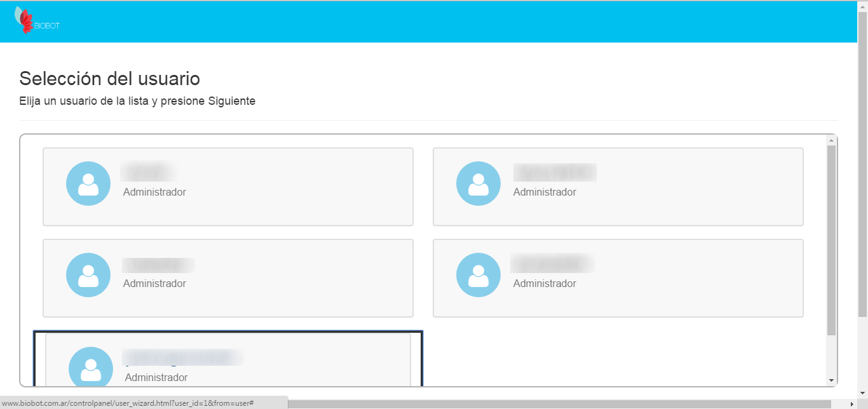Click the avatar icon in the second-row left card
868x409 pixels.
(x=88, y=275)
